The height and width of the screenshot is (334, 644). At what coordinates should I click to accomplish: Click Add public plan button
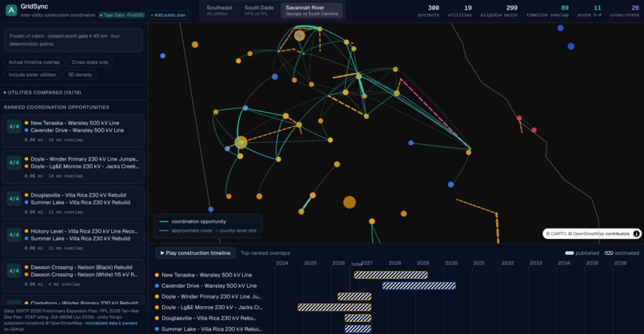coord(168,15)
